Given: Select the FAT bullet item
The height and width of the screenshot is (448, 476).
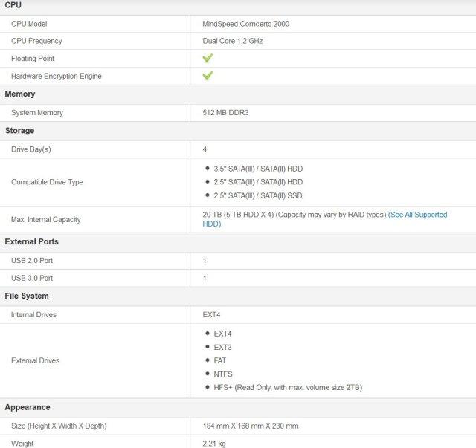Looking at the screenshot, I should [x=220, y=360].
